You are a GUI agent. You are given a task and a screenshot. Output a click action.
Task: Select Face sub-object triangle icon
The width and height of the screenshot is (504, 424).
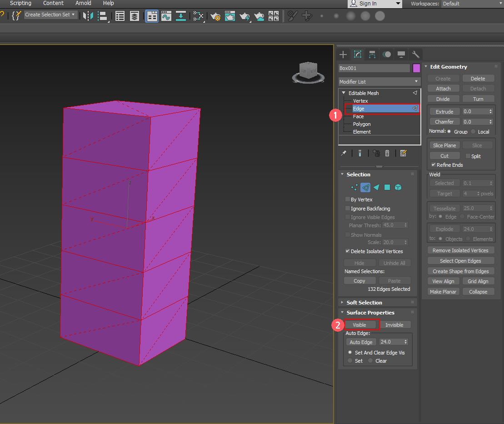[x=376, y=187]
